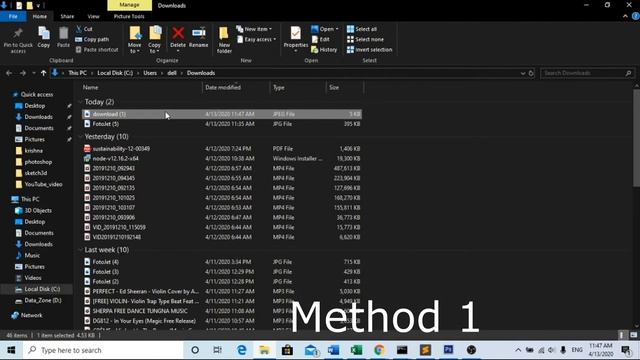Switch to the View ribbon tab
The width and height of the screenshot is (640, 360).
point(93,16)
